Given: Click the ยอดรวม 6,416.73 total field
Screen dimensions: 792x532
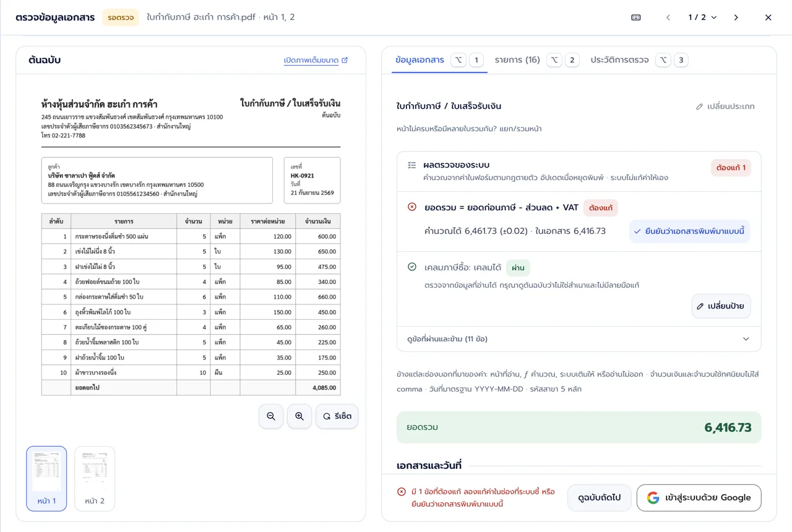Looking at the screenshot, I should point(579,427).
